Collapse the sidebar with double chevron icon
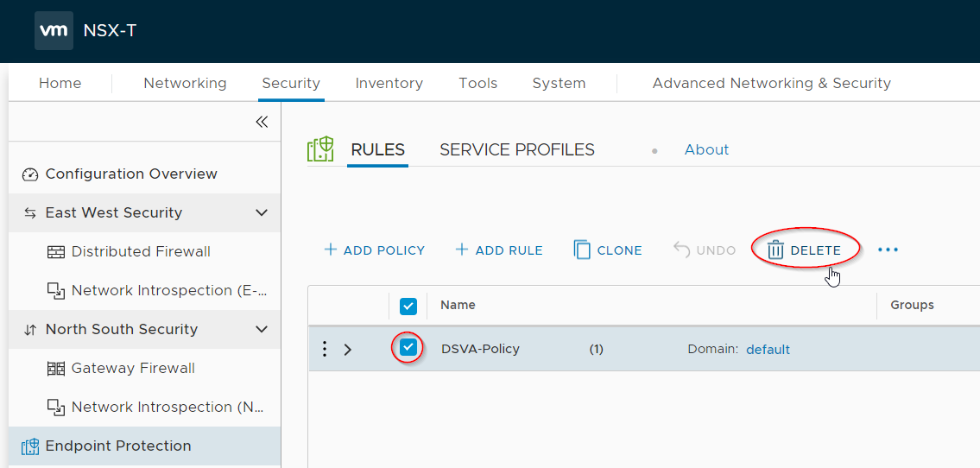980x468 pixels. tap(262, 122)
